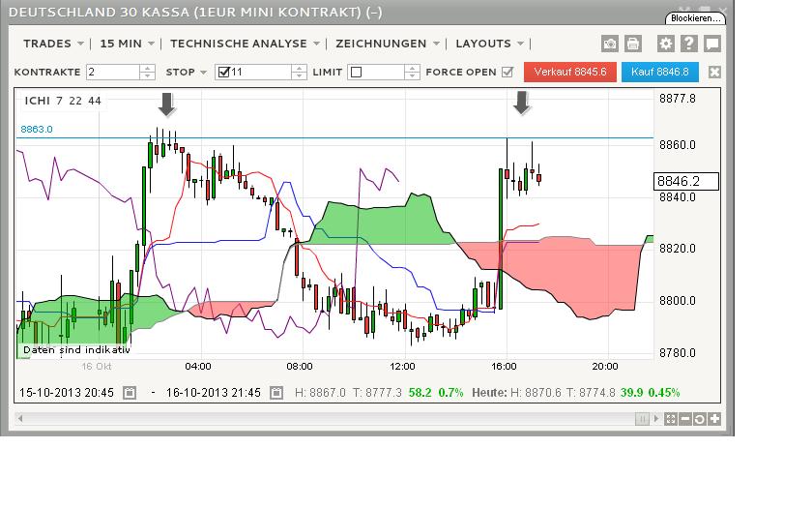Take a chart snapshot with the camera icon
The width and height of the screenshot is (812, 508).
[610, 44]
